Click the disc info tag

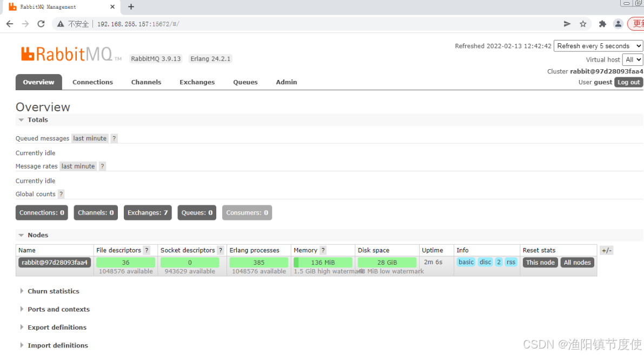coord(485,262)
